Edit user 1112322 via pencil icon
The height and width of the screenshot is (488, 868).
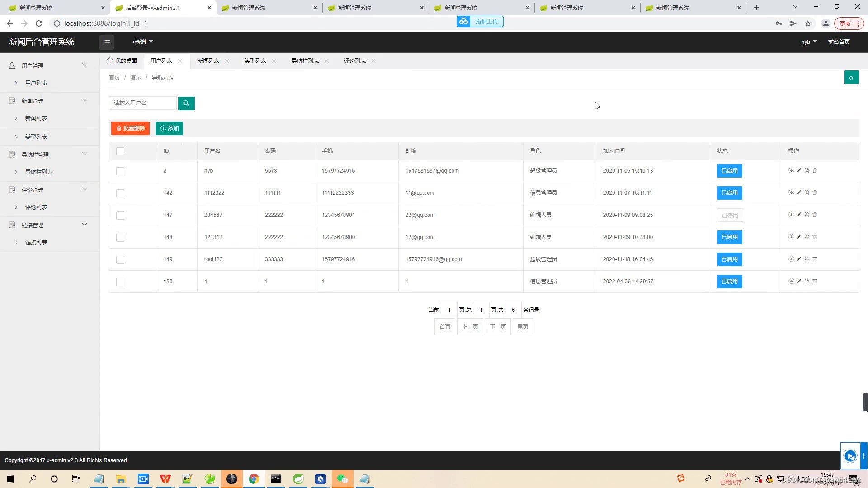pos(799,192)
